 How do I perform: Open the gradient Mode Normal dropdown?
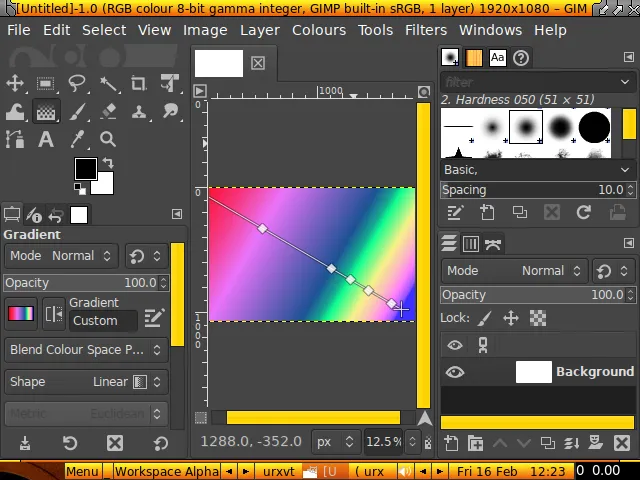point(61,256)
